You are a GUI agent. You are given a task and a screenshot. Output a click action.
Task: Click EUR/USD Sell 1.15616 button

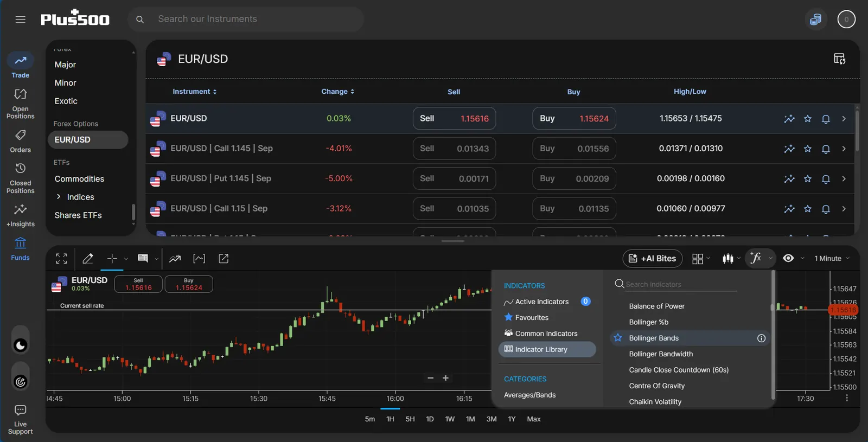tap(454, 119)
